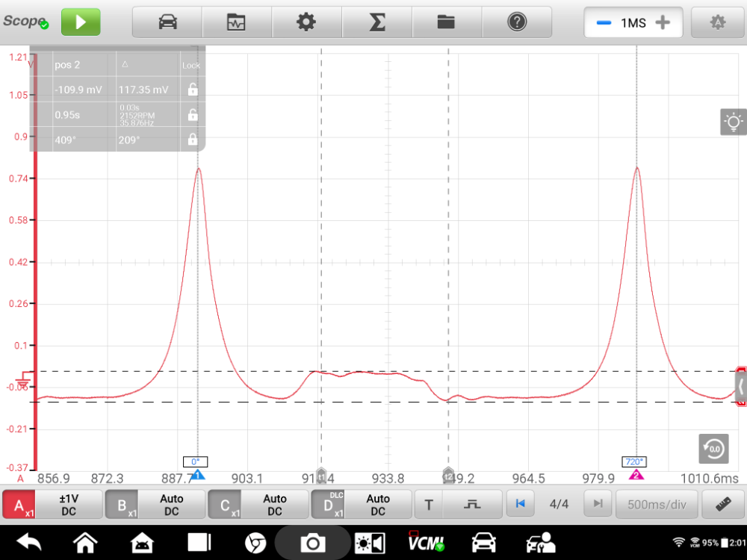Screen dimensions: 747x560
Task: Open scope settings gear in toolbar
Action: click(x=306, y=22)
